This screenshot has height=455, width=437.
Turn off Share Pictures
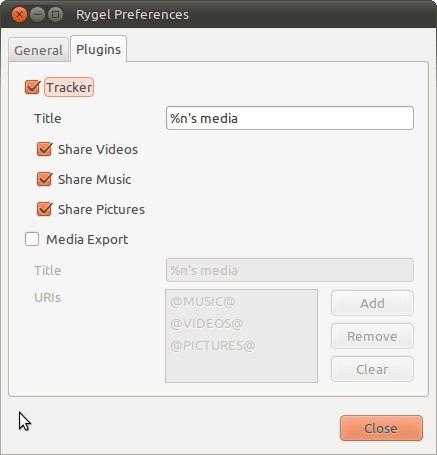[44, 209]
